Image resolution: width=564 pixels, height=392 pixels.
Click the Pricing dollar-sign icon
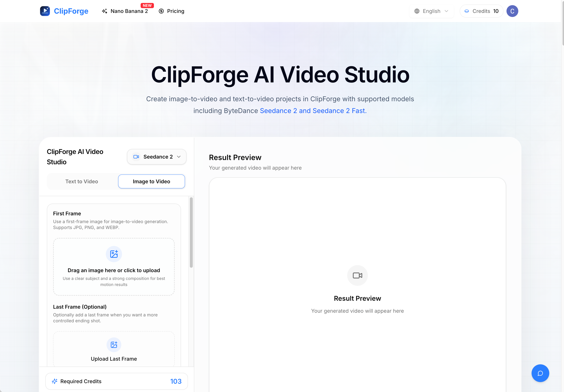coord(161,11)
